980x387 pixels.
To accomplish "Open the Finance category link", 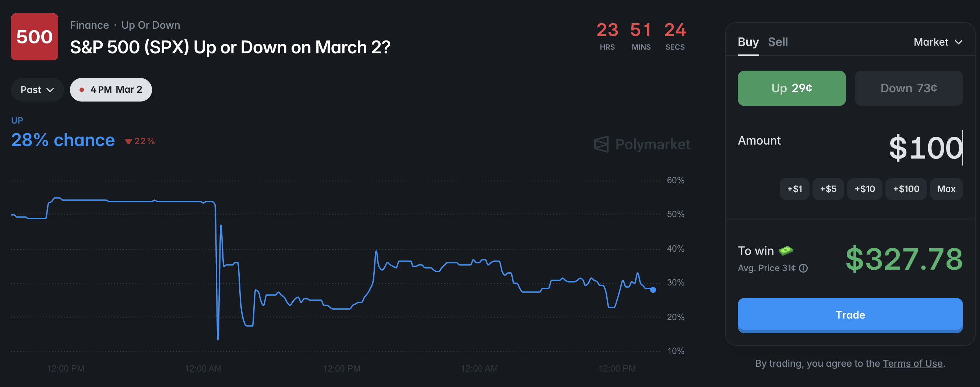I will [89, 25].
